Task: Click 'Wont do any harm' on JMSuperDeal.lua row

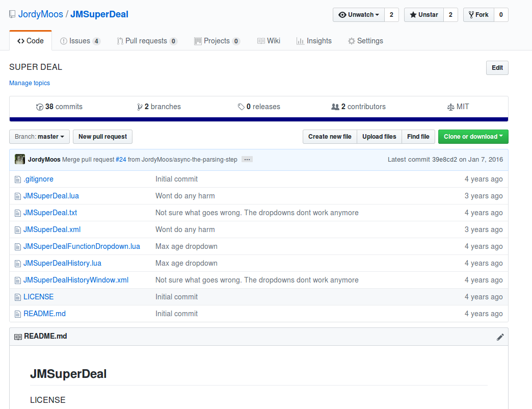Action: tap(185, 196)
